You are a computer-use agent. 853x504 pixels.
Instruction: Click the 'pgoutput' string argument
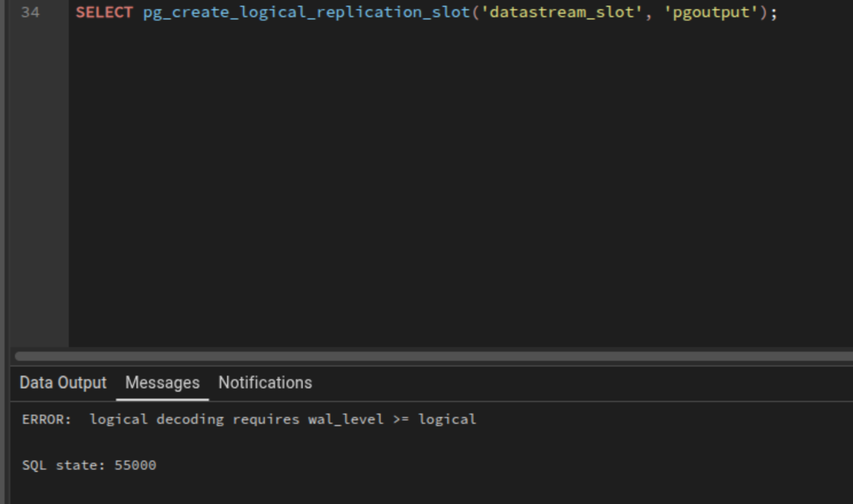point(711,13)
